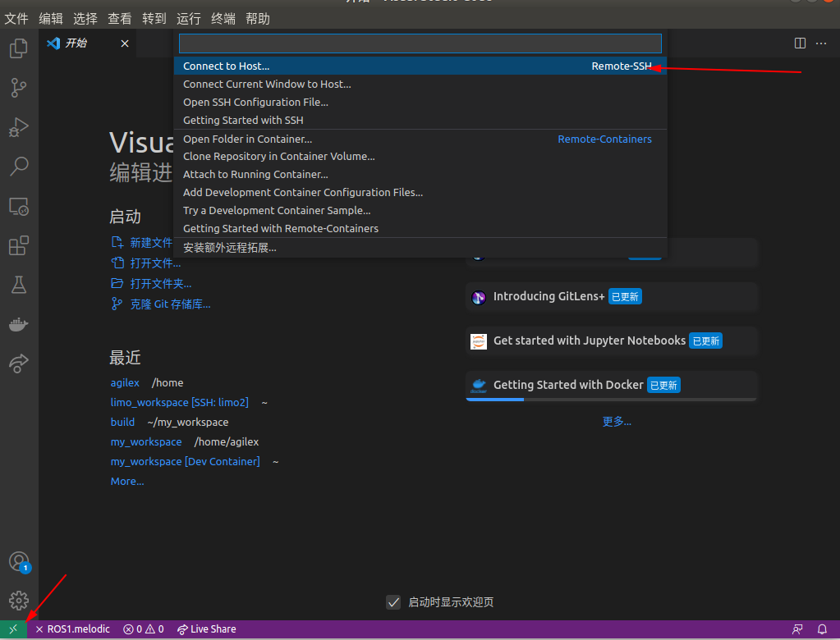Select the Testing beaker icon
840x640 pixels.
(x=18, y=285)
